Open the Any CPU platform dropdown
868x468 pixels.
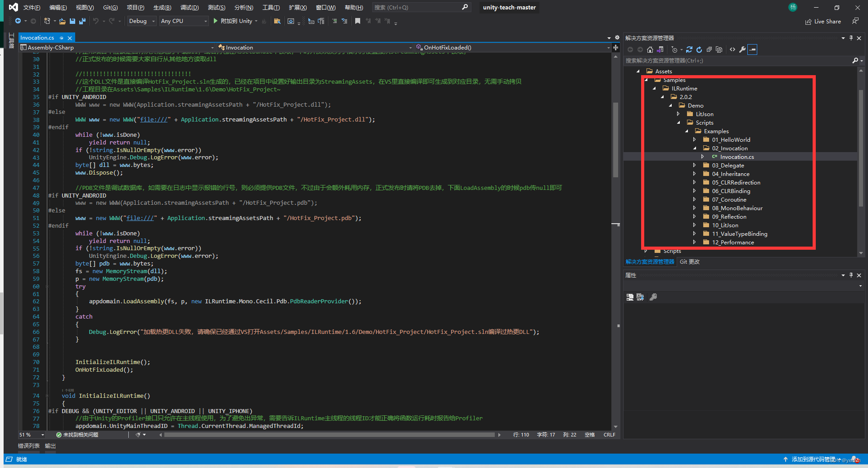(184, 21)
